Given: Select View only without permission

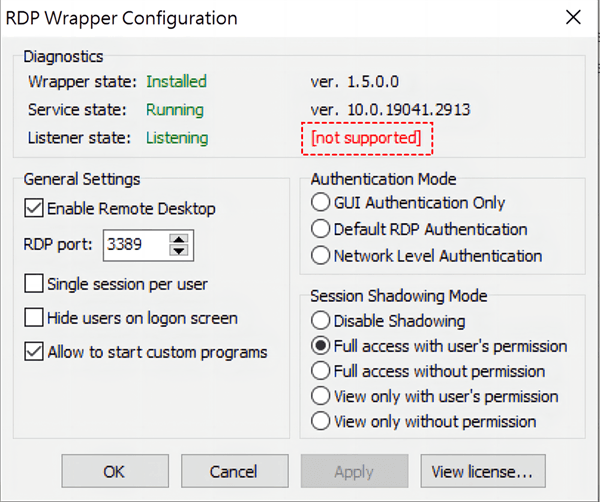Looking at the screenshot, I should (321, 421).
